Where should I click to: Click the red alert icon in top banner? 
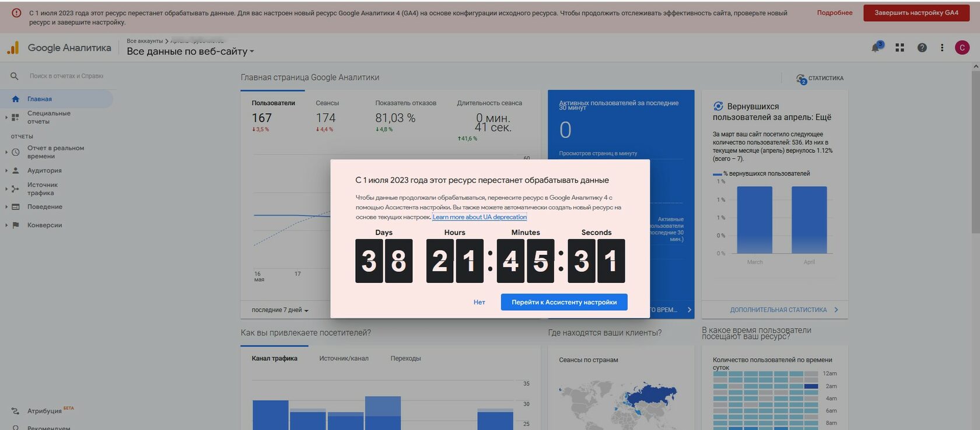coord(16,13)
